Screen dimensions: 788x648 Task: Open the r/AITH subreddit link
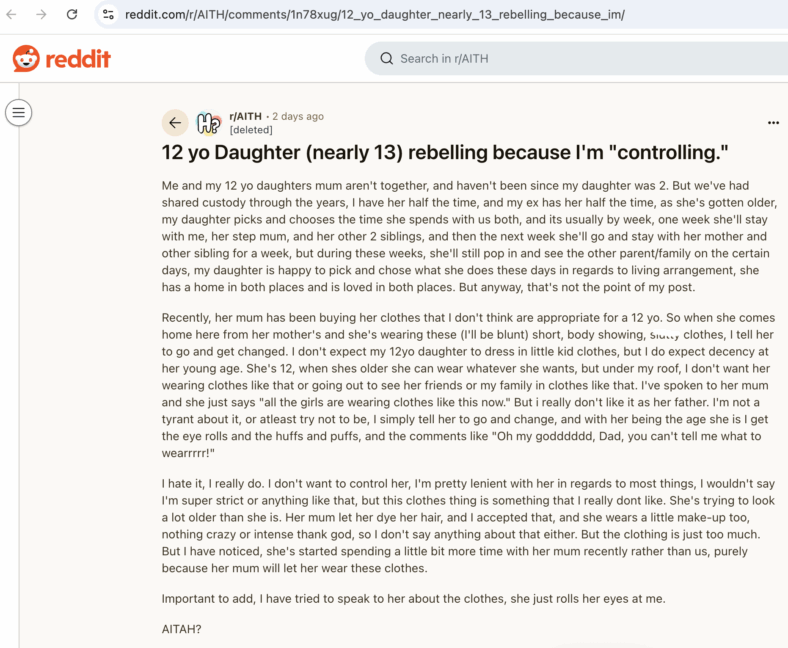[245, 116]
